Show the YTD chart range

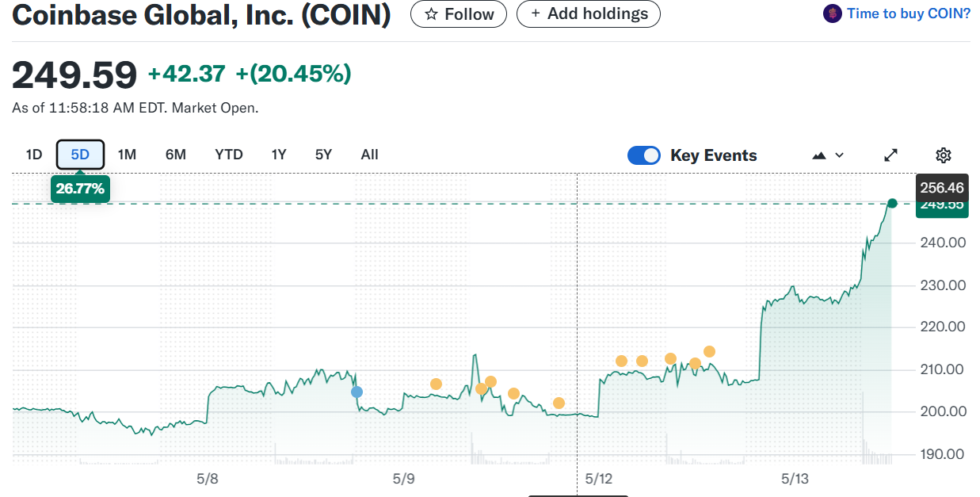[x=229, y=155]
